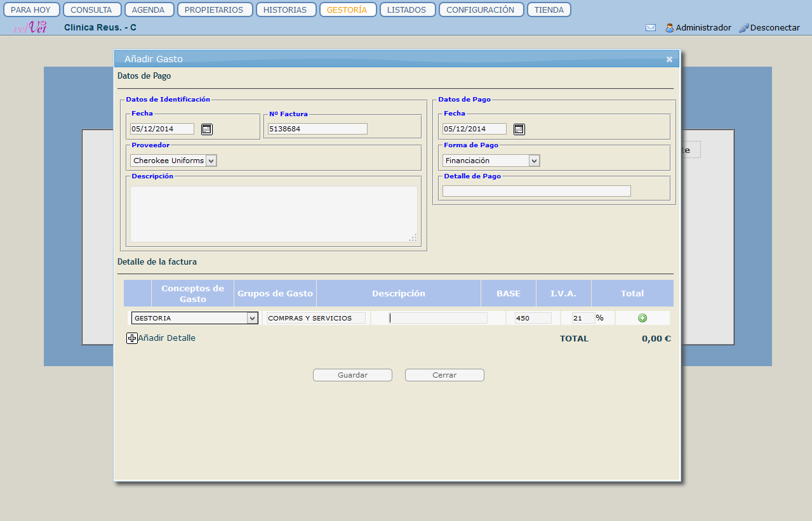812x521 pixels.
Task: Open messages envelope icon
Action: click(x=651, y=28)
